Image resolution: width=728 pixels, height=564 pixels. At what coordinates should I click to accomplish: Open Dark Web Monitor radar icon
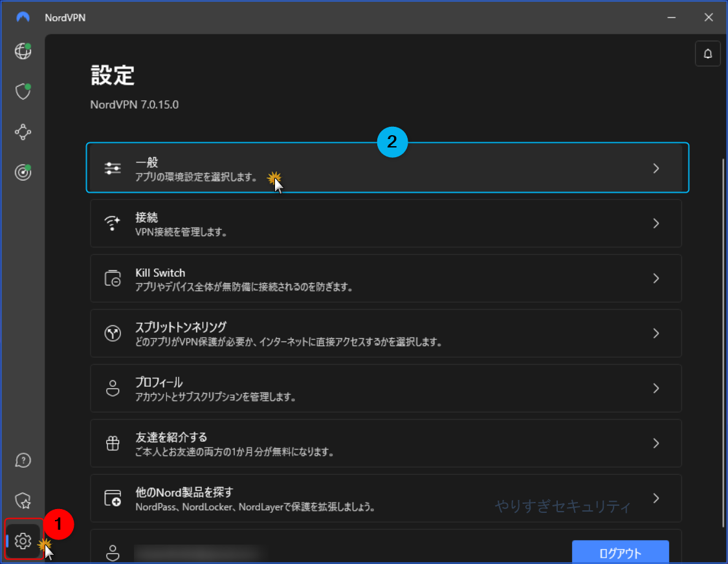(23, 172)
